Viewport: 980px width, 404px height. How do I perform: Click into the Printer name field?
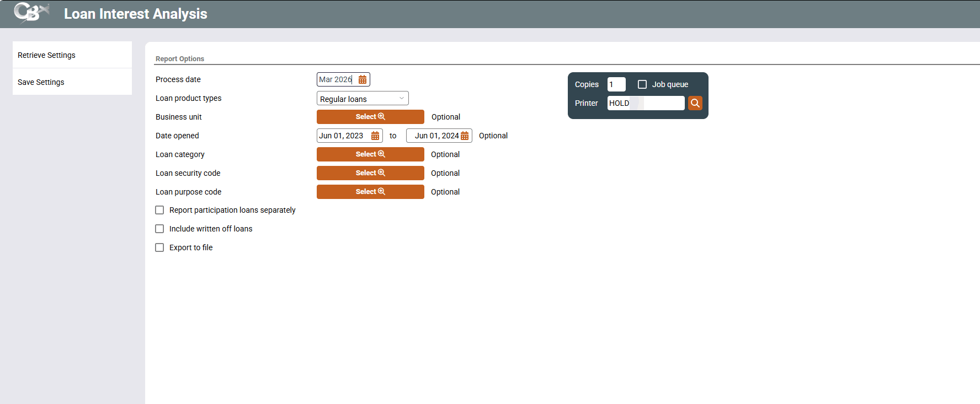pyautogui.click(x=646, y=103)
